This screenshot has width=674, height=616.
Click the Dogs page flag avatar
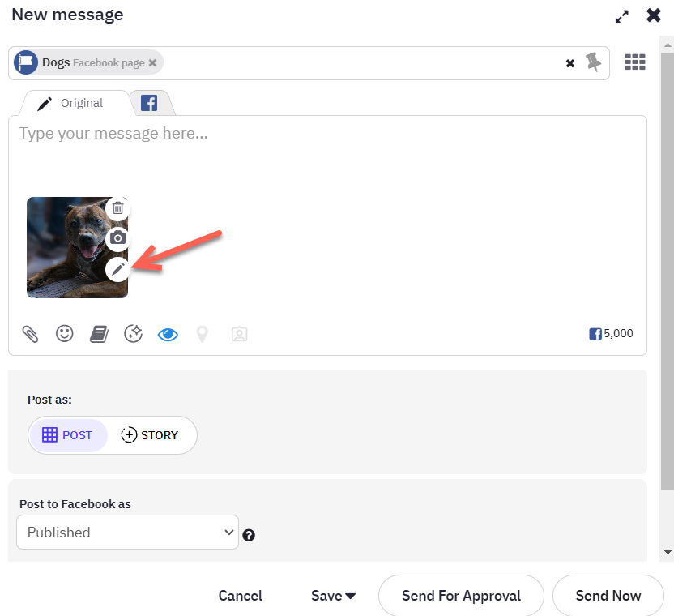[26, 62]
